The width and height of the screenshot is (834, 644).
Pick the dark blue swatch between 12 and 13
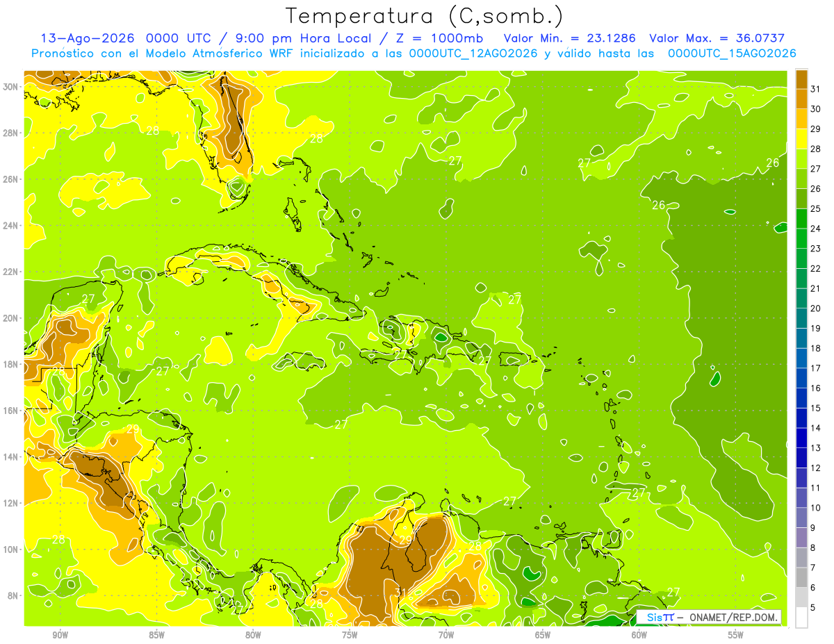point(802,459)
